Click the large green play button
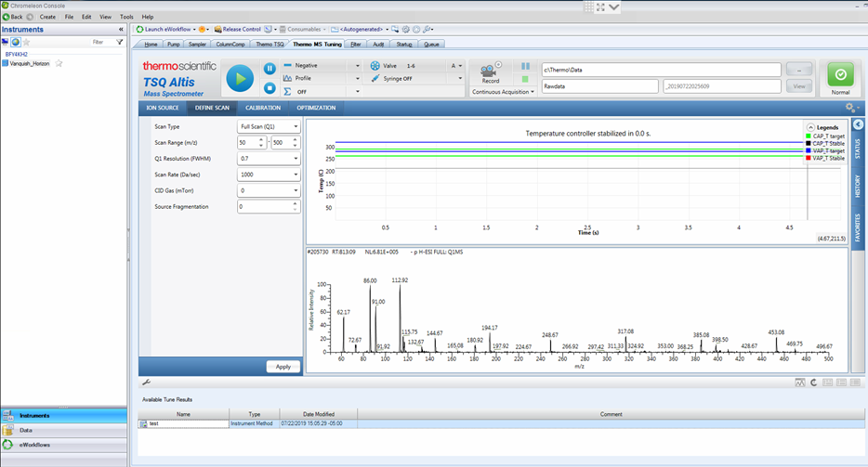868x467 pixels. pos(241,79)
